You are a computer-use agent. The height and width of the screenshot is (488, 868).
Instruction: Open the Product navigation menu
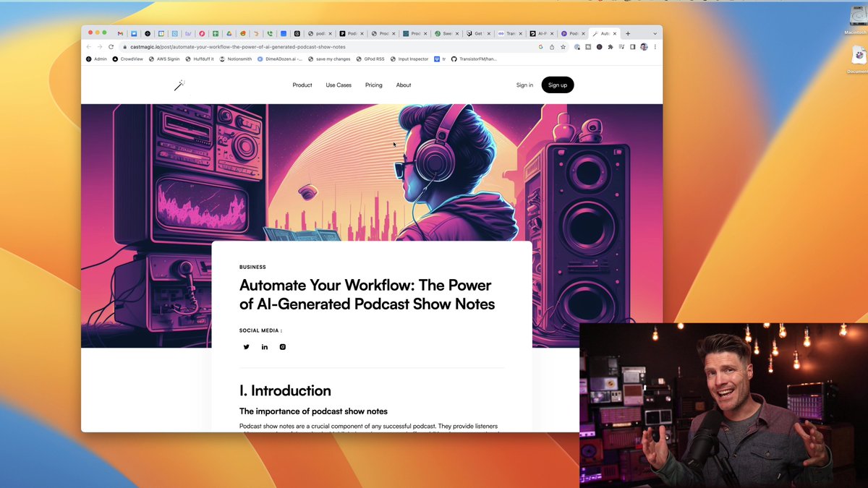pos(302,85)
